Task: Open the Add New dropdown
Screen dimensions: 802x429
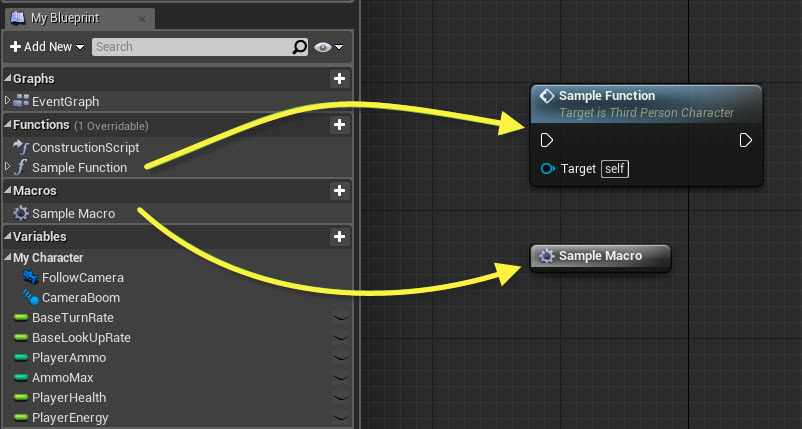Action: click(x=47, y=47)
